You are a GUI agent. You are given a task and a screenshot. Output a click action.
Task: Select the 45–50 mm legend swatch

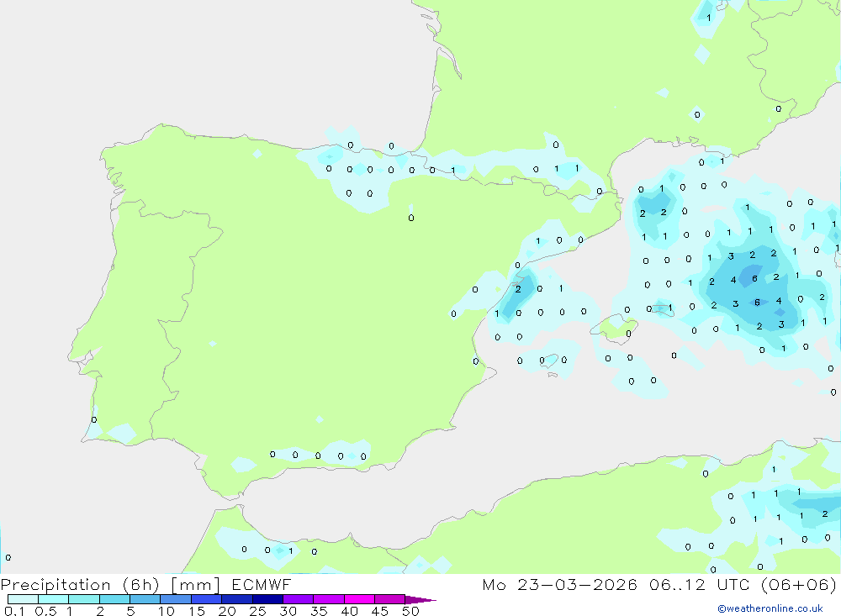point(390,599)
